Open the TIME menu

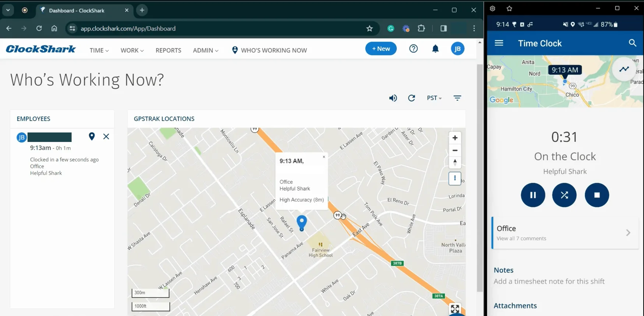tap(99, 50)
